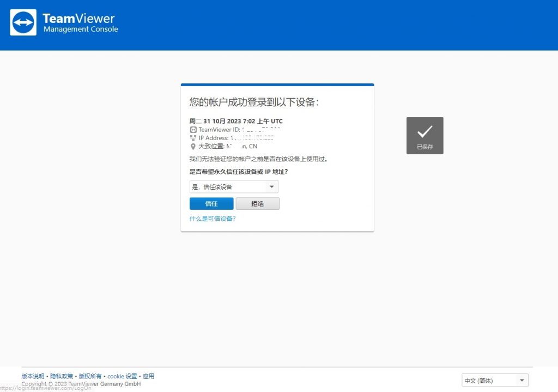Click the 是否希望永久信任该设备 question label

pyautogui.click(x=238, y=172)
